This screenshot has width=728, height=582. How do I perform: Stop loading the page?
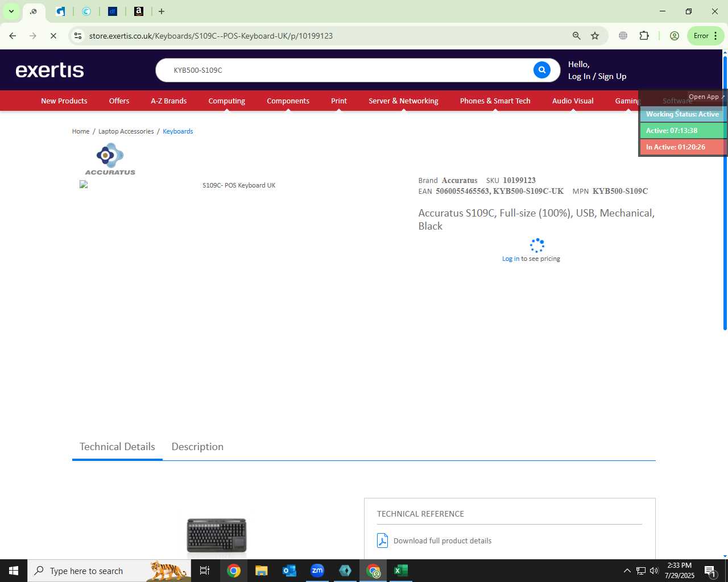click(53, 36)
